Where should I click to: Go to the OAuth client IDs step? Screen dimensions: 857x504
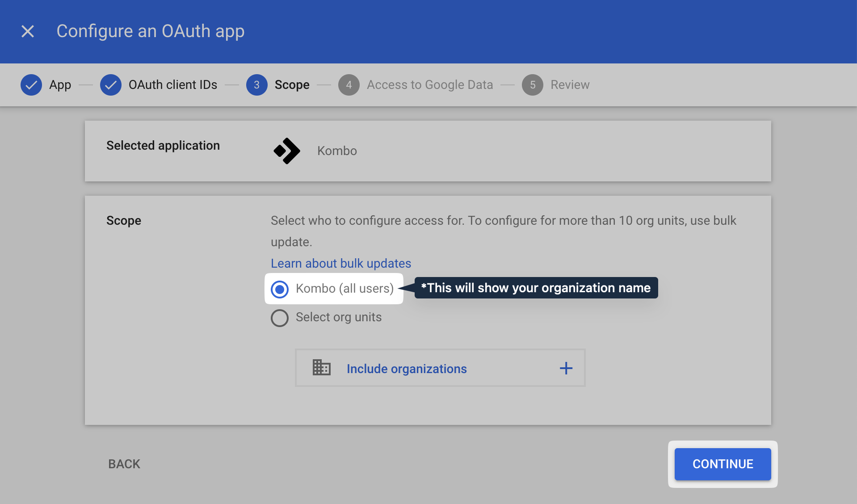coord(173,85)
